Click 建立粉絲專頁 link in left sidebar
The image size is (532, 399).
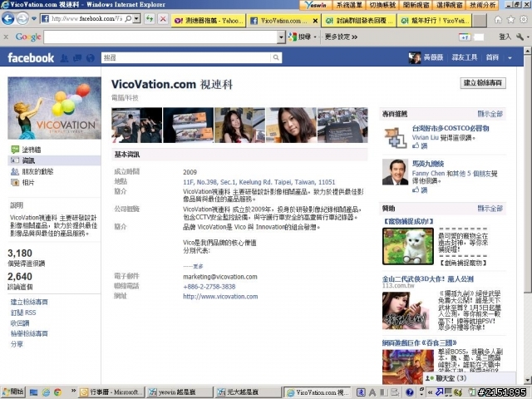click(x=29, y=302)
